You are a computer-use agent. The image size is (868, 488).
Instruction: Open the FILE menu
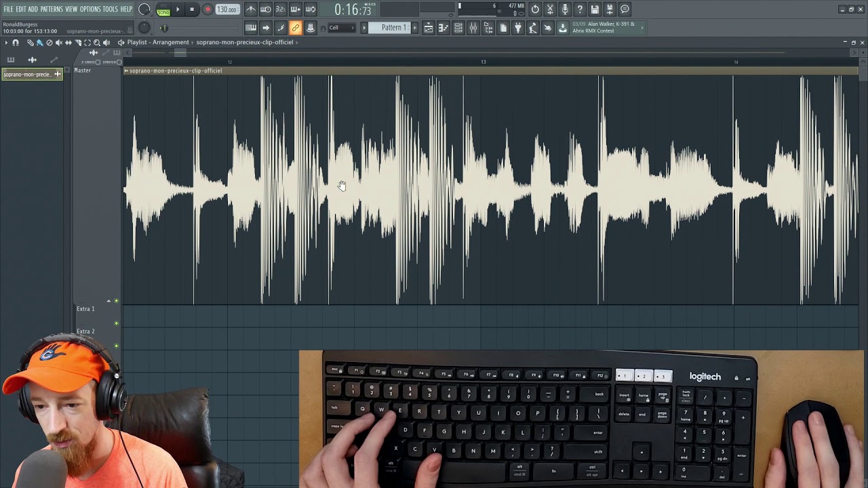click(8, 9)
